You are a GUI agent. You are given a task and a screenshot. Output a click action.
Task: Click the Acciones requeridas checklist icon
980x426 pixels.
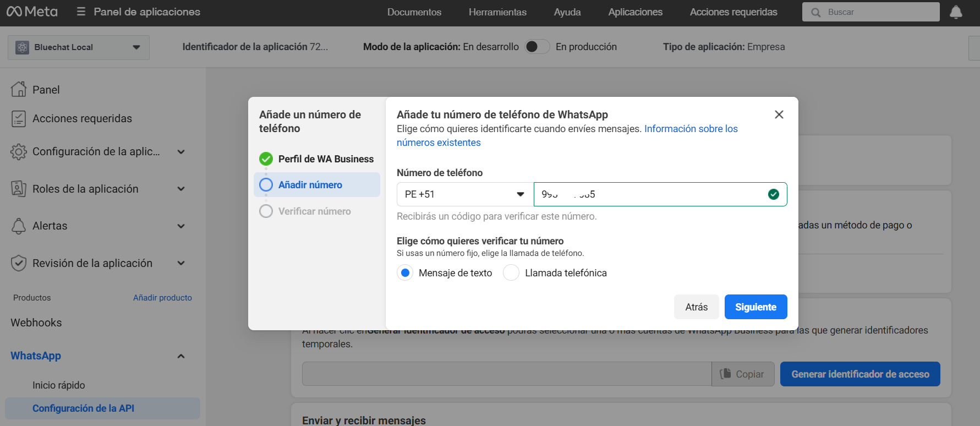[19, 118]
